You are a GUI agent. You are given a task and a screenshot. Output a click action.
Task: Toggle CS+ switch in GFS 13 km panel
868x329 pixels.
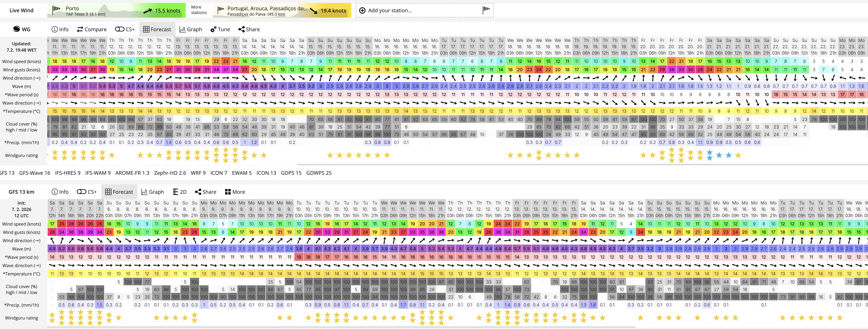pos(82,192)
